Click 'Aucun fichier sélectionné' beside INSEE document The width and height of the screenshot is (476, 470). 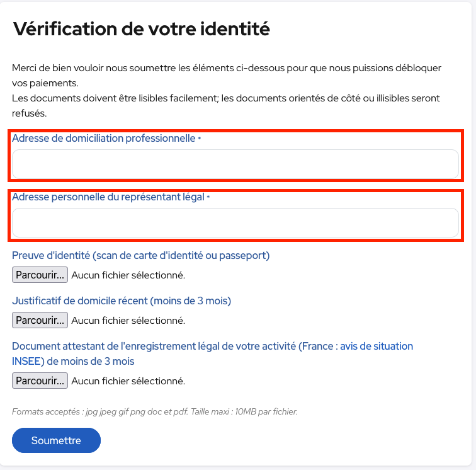[128, 381]
